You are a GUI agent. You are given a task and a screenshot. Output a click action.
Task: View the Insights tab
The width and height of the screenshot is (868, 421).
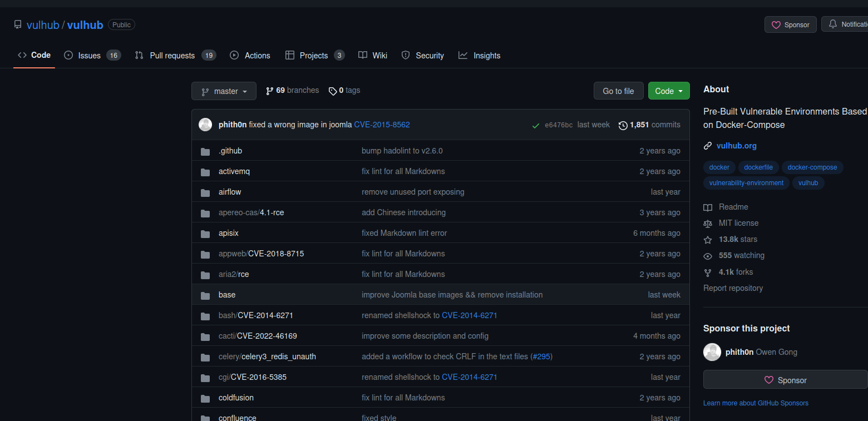(479, 56)
